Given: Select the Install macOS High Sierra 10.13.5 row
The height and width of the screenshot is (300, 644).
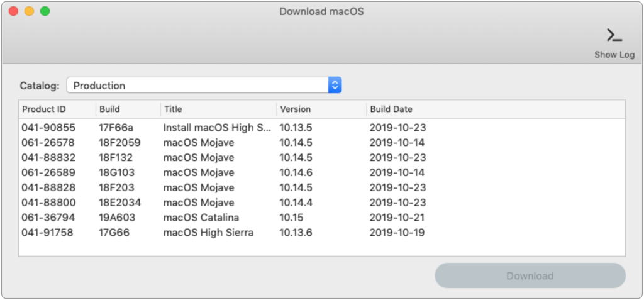Looking at the screenshot, I should click(x=322, y=128).
